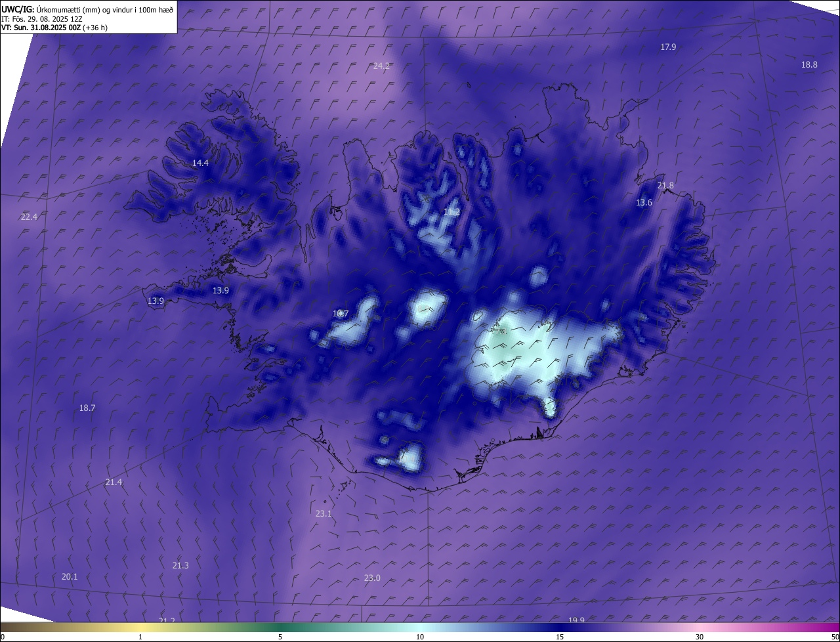Click the 'IT: Fös. 29. 08. 2025 12Z' line
This screenshot has height=642, width=840.
tap(42, 19)
